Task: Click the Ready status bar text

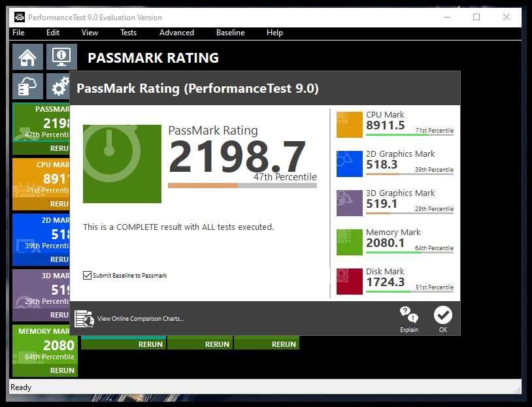Action: click(21, 387)
